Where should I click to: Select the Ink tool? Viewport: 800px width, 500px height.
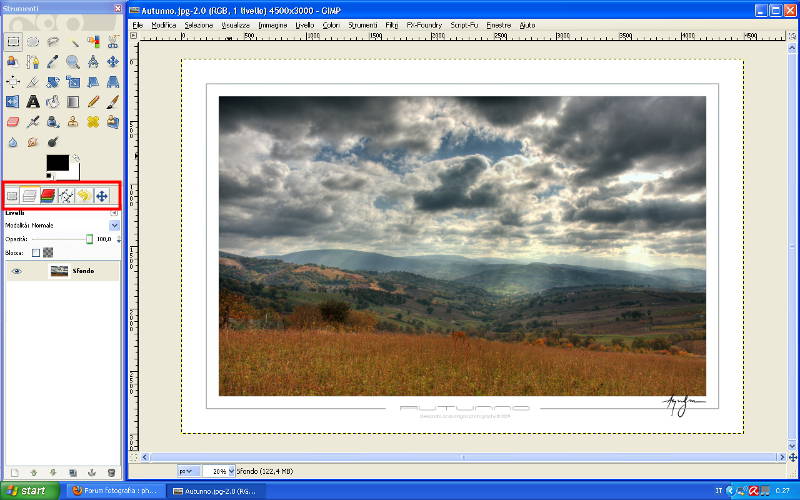(x=53, y=121)
